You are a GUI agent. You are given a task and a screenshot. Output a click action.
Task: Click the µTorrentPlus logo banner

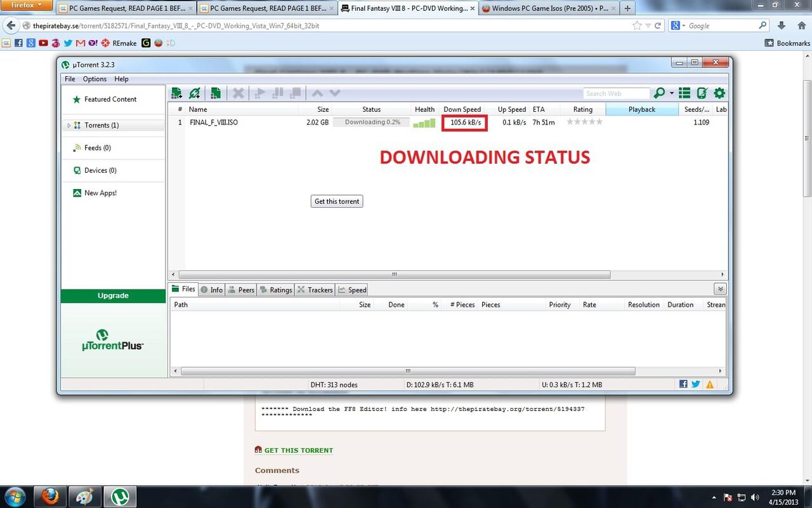pos(113,340)
